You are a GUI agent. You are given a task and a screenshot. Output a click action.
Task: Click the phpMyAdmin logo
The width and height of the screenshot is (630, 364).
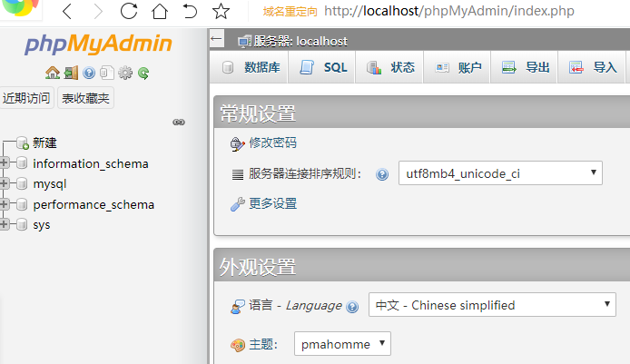tap(98, 44)
